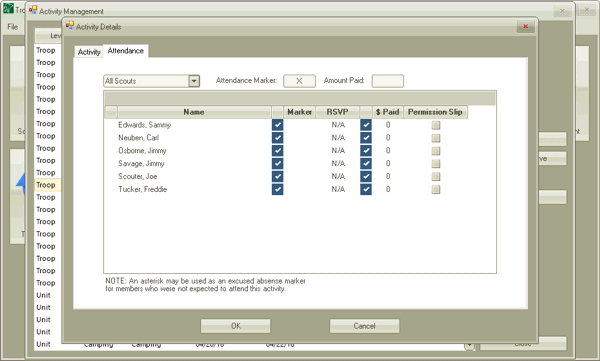Toggle paid checkbox for Osborne, Jimmy
This screenshot has width=600, height=361.
point(366,150)
